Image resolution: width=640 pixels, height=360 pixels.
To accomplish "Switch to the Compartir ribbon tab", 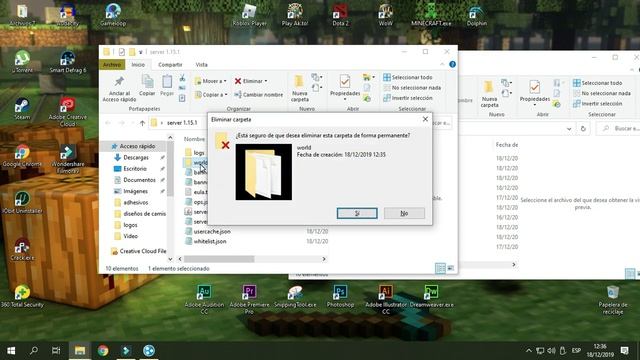I will tap(170, 64).
